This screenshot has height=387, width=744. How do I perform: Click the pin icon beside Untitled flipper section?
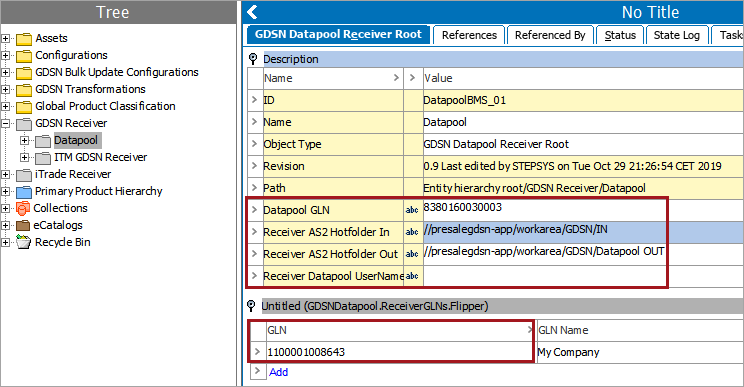point(251,306)
